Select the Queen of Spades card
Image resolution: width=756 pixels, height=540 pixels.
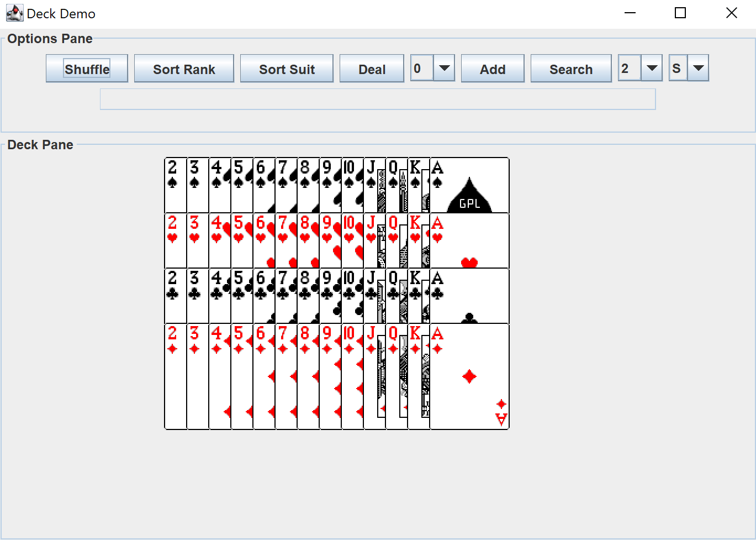pyautogui.click(x=396, y=185)
